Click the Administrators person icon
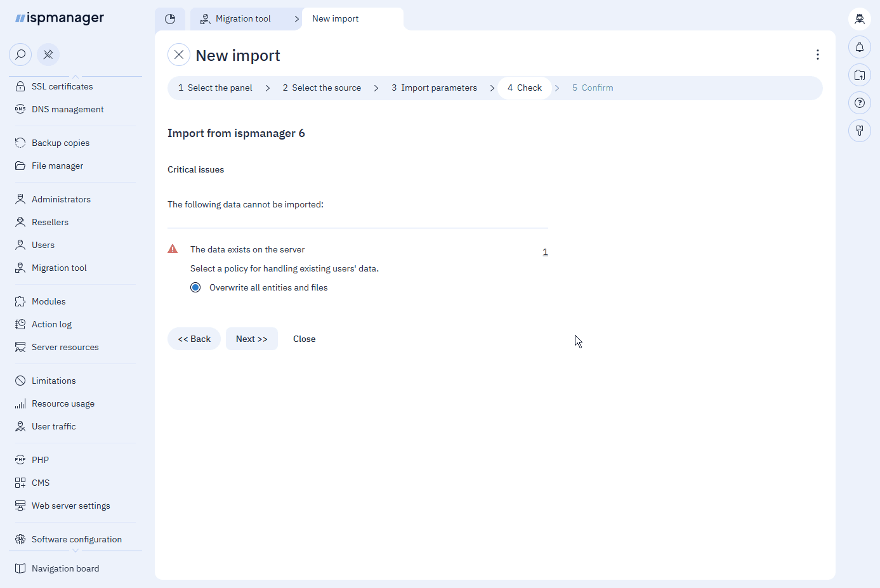 pyautogui.click(x=20, y=199)
